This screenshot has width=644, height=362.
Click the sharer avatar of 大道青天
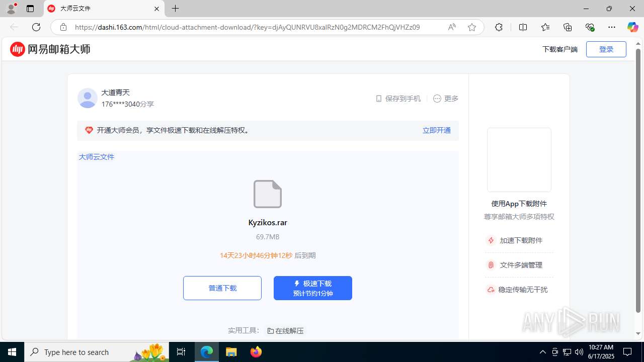pyautogui.click(x=88, y=98)
